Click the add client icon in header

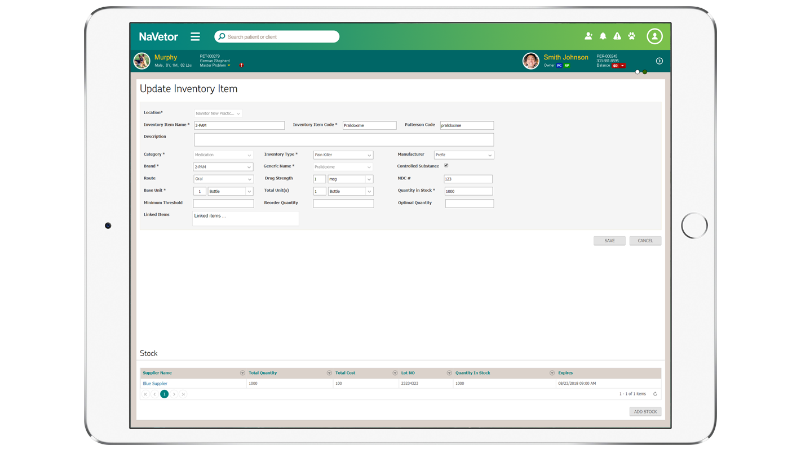588,36
